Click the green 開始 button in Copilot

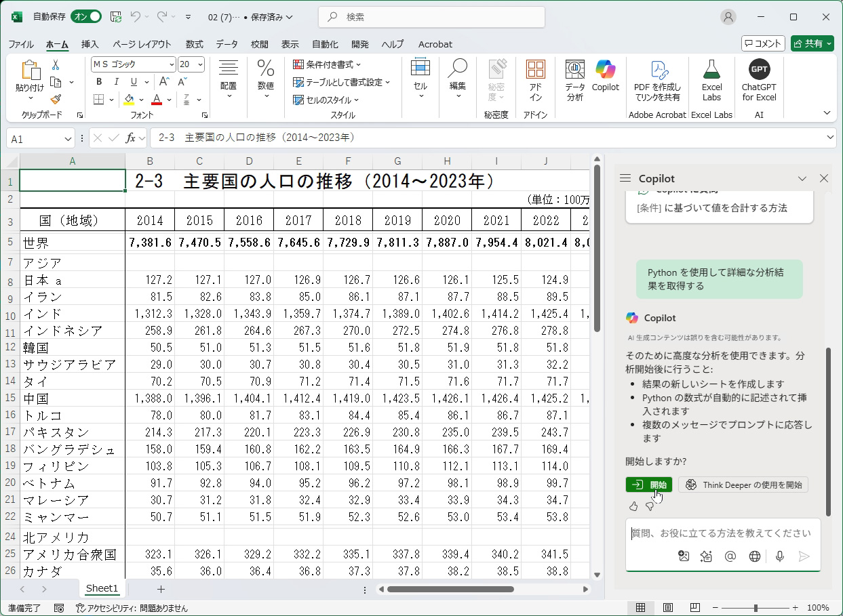tap(648, 485)
